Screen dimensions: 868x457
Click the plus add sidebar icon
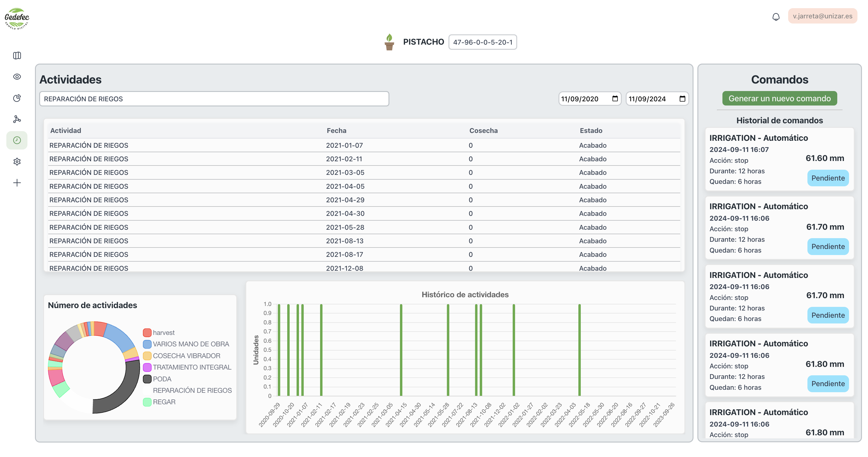17,183
